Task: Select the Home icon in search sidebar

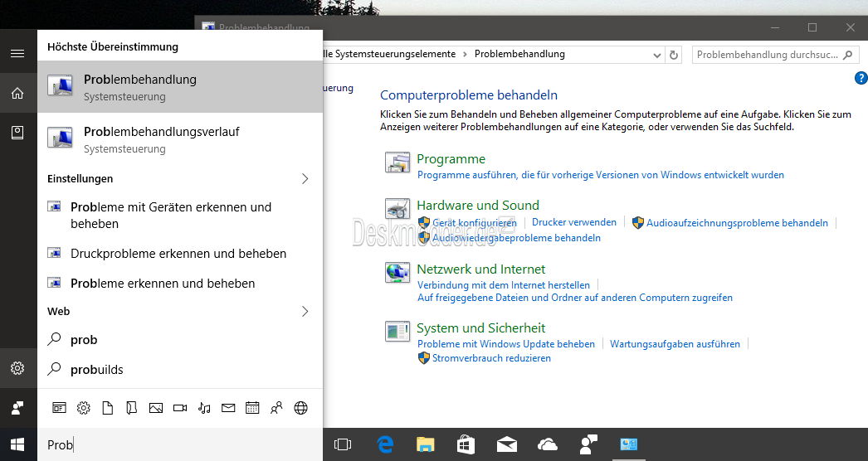Action: [x=17, y=93]
